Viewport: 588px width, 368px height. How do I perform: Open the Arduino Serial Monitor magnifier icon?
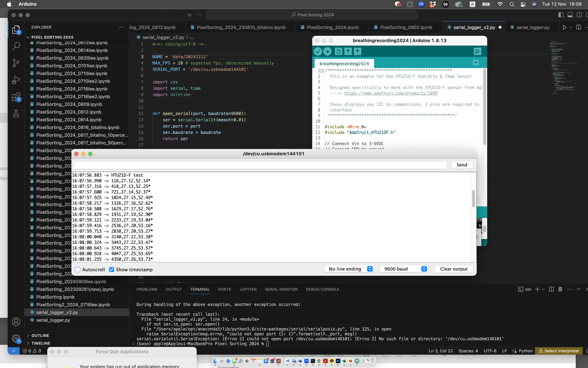(x=477, y=51)
